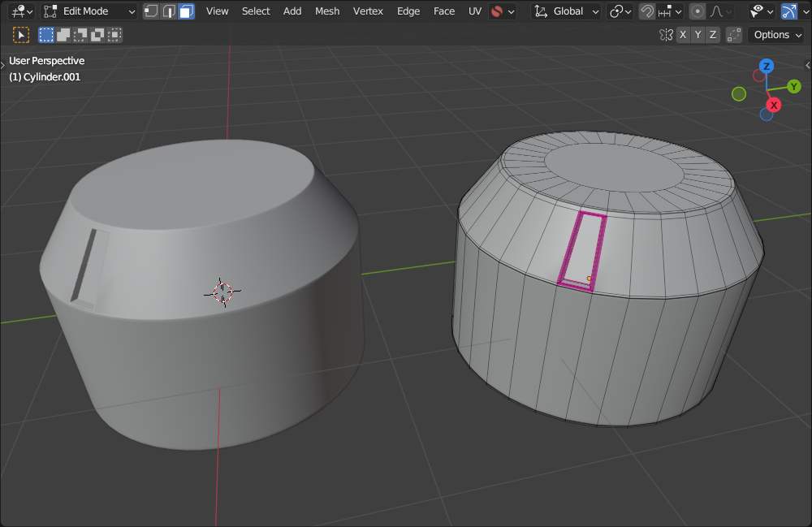Click the top cap face of the right cylinder
Viewport: 812px width, 527px height.
(x=612, y=167)
